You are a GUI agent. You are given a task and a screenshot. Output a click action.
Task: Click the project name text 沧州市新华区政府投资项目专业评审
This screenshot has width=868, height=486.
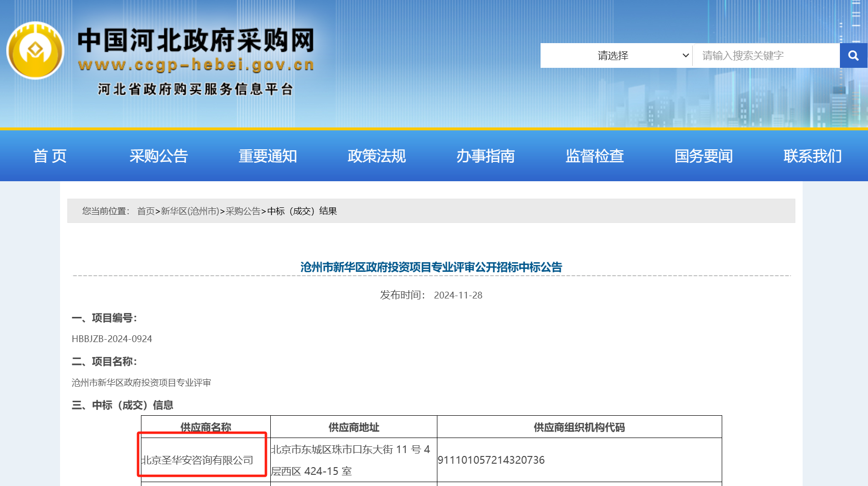[141, 383]
